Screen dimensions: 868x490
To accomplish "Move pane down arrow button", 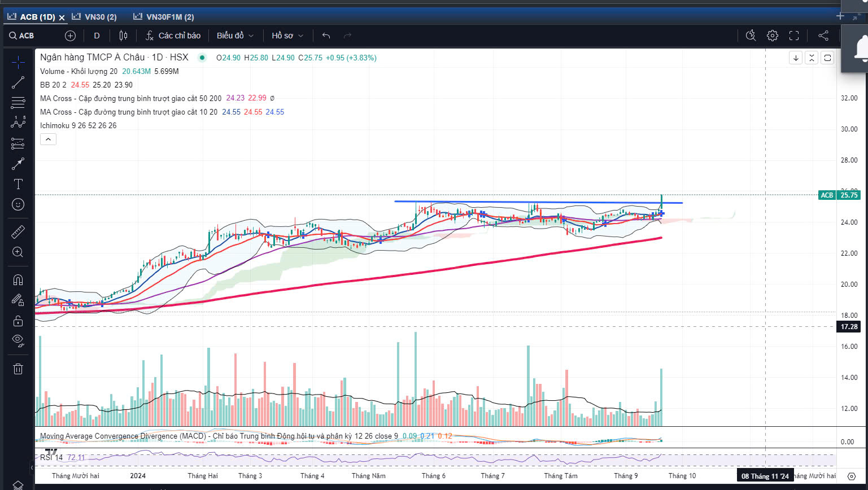I will click(x=796, y=58).
